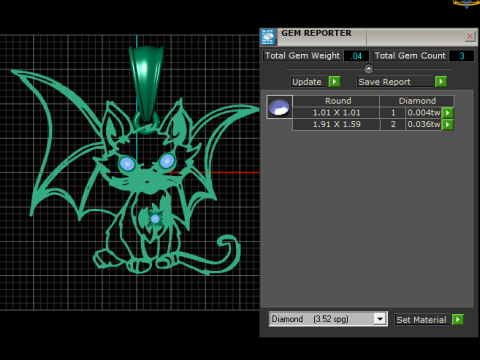Screen dimensions: 480x360
Task: Click the Round shape column header
Action: pos(336,101)
